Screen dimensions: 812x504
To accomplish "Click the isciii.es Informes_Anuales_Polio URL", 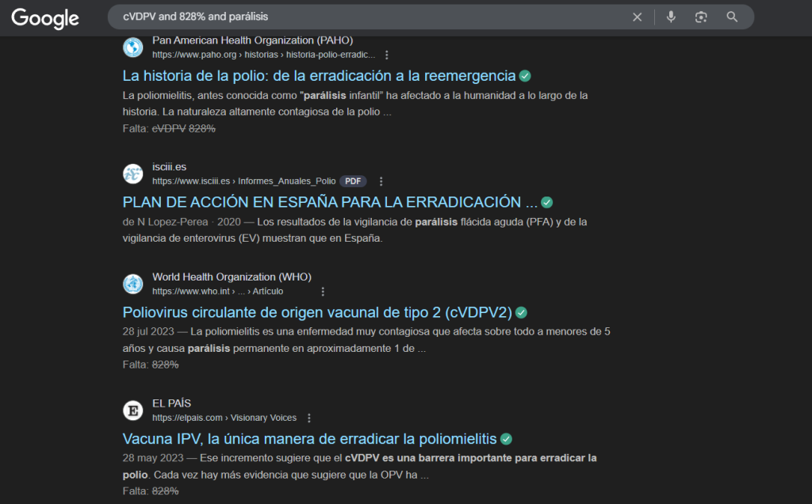I will pyautogui.click(x=244, y=181).
